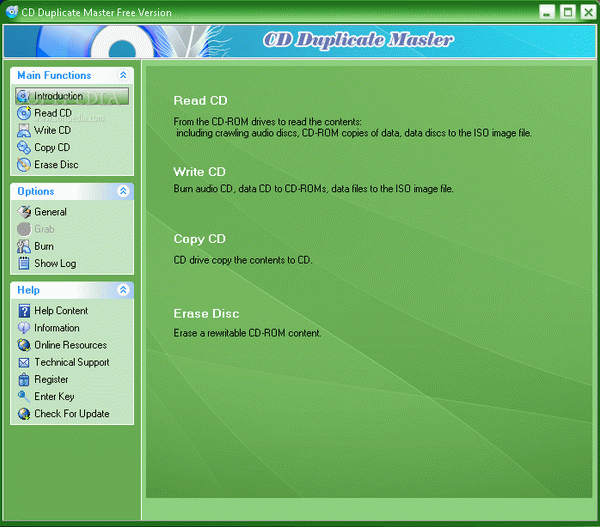
Task: Click the Write CD heading in main pane
Action: click(x=199, y=172)
